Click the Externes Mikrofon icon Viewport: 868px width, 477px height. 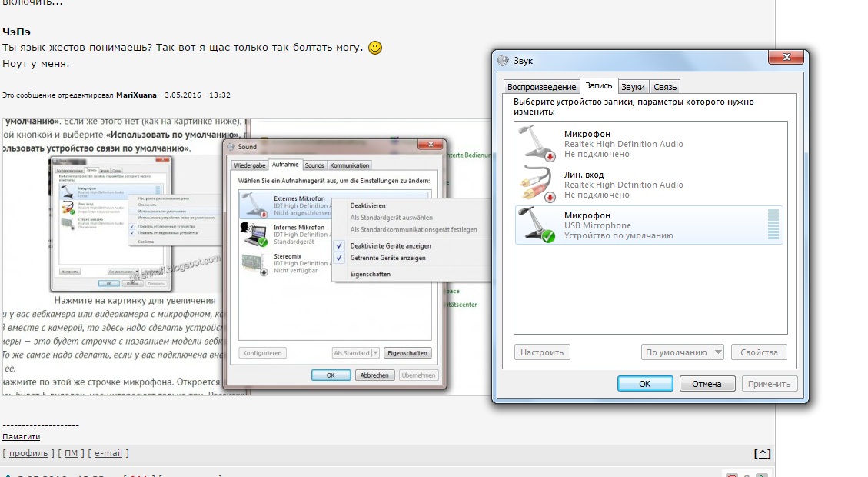coord(256,206)
